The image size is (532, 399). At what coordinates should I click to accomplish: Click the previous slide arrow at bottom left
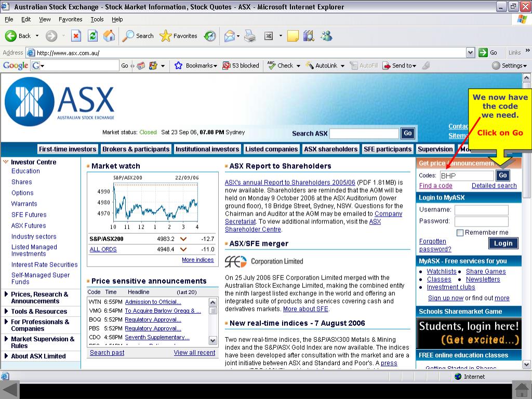click(9, 390)
